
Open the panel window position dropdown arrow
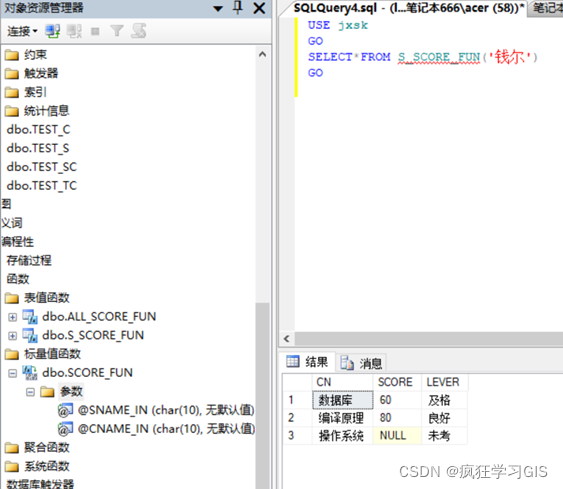coord(218,8)
